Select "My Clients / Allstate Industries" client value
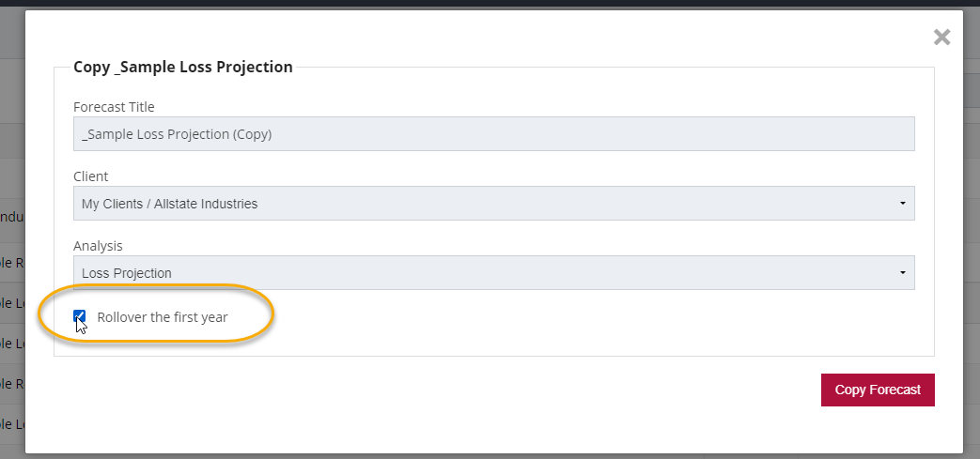Viewport: 980px width, 459px height. click(170, 204)
